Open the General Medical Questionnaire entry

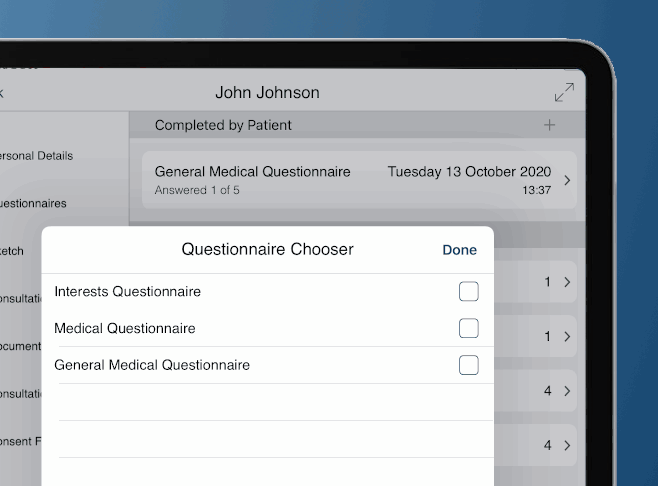coord(359,180)
